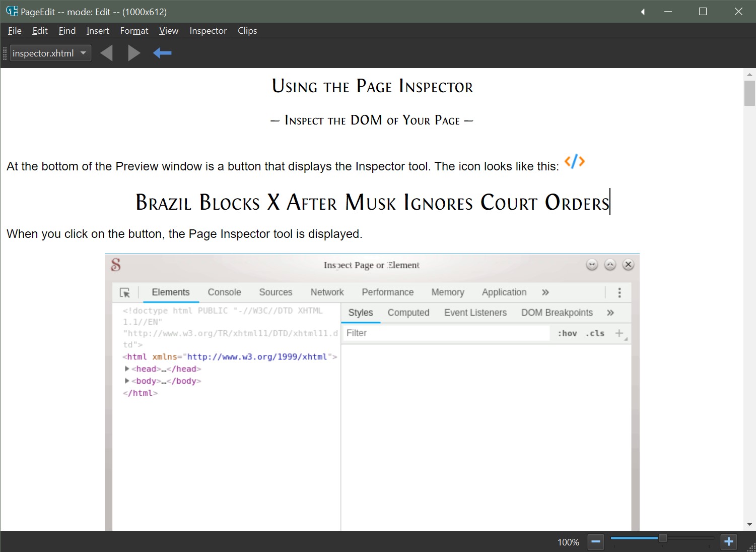Open the Find menu
The height and width of the screenshot is (552, 756).
pyautogui.click(x=67, y=31)
